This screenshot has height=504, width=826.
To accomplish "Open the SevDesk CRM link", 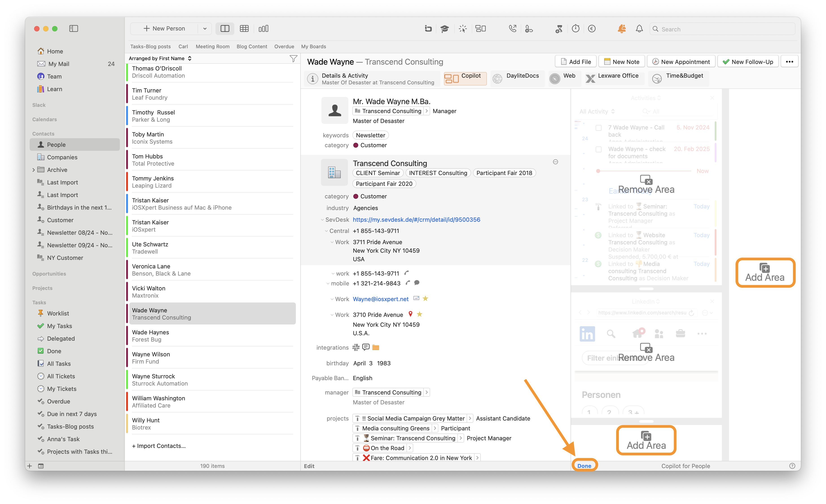I will tap(416, 220).
